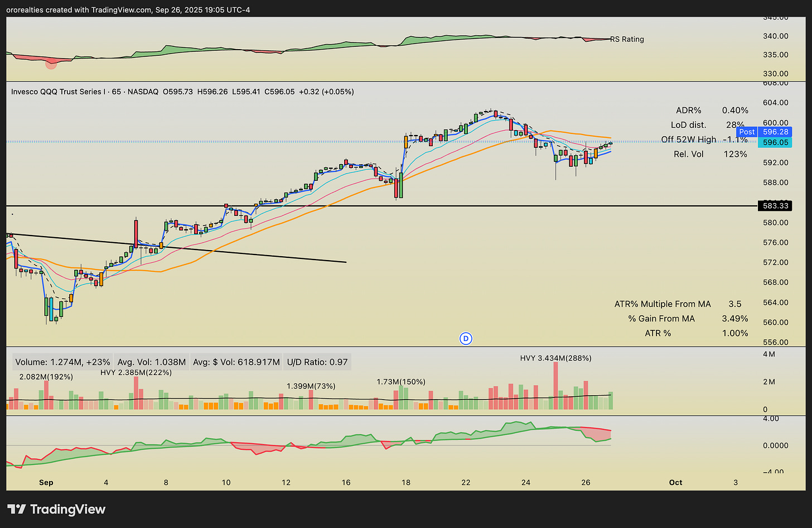
Task: Click the Off 52W High stat row
Action: 704,140
